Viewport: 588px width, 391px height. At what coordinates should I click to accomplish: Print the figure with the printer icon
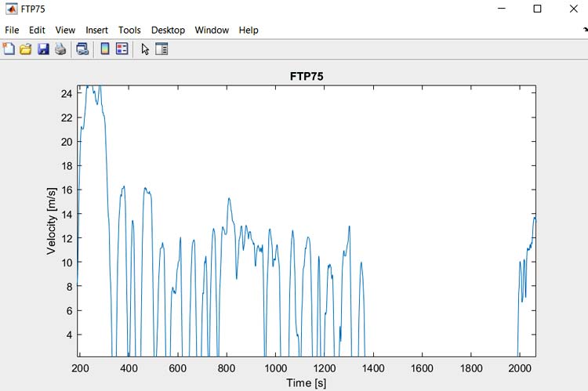[x=60, y=49]
